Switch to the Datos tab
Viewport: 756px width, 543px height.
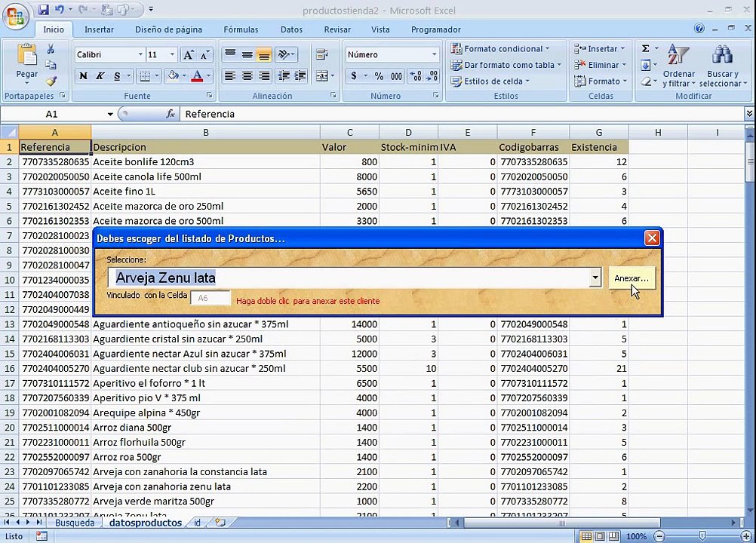(291, 29)
